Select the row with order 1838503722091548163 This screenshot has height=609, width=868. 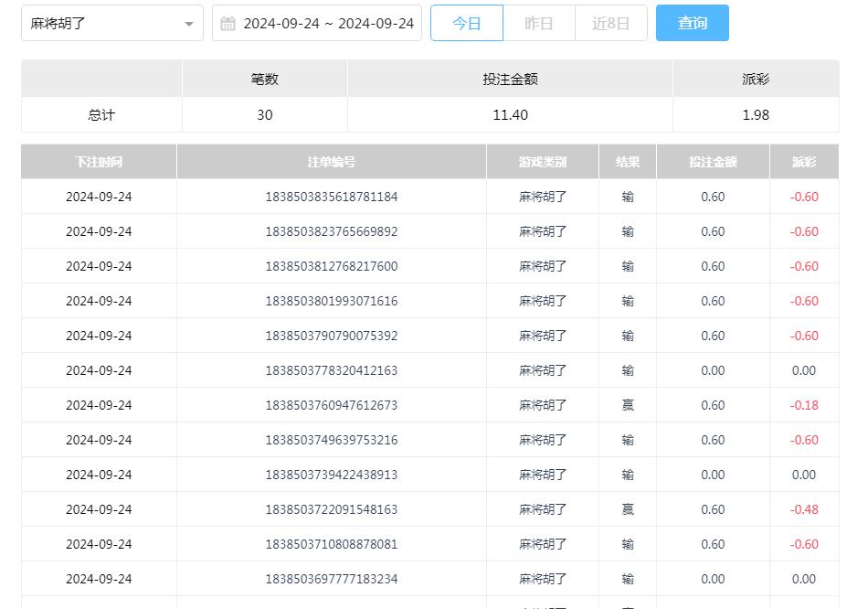(331, 509)
